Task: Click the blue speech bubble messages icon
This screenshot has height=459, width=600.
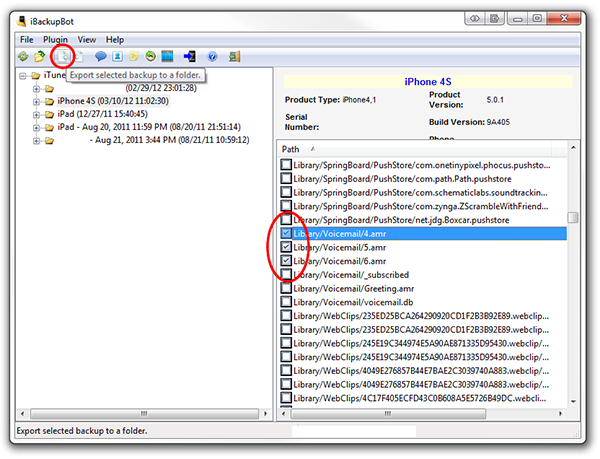Action: 100,56
